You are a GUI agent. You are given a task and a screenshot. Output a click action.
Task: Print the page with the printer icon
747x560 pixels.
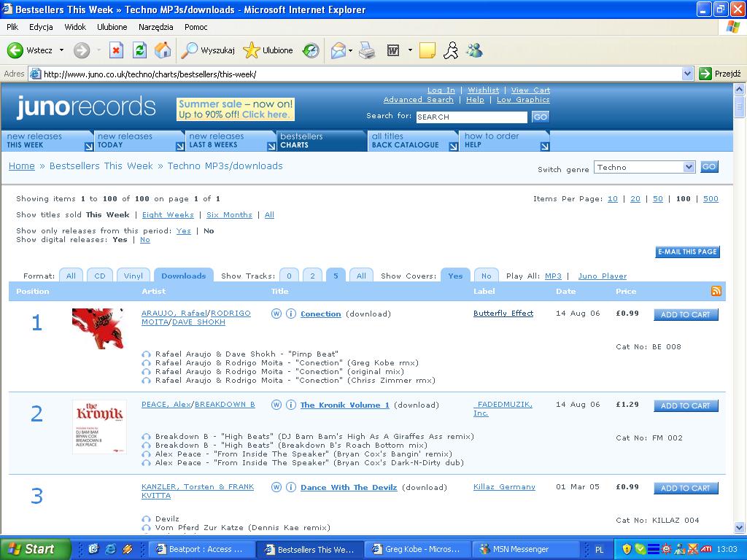367,50
